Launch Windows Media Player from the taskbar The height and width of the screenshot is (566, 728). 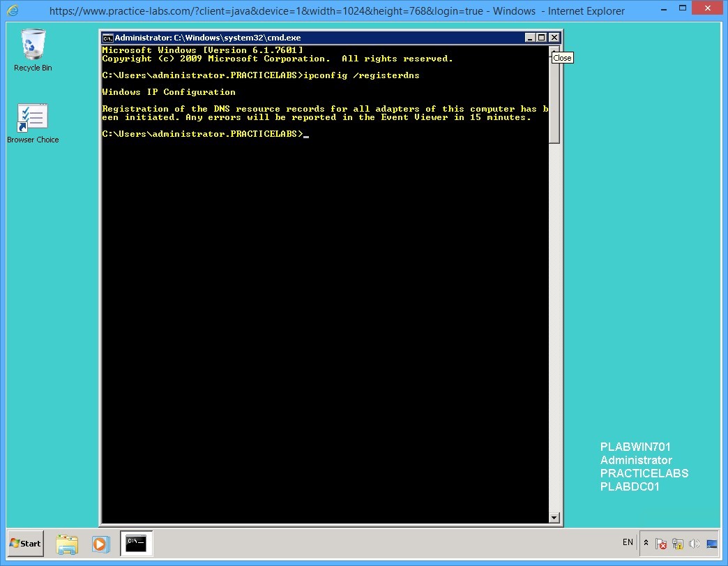click(101, 544)
